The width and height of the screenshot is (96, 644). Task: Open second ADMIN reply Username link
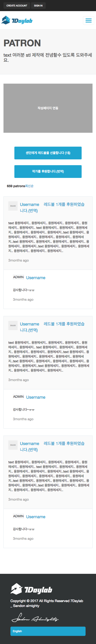tap(36, 397)
